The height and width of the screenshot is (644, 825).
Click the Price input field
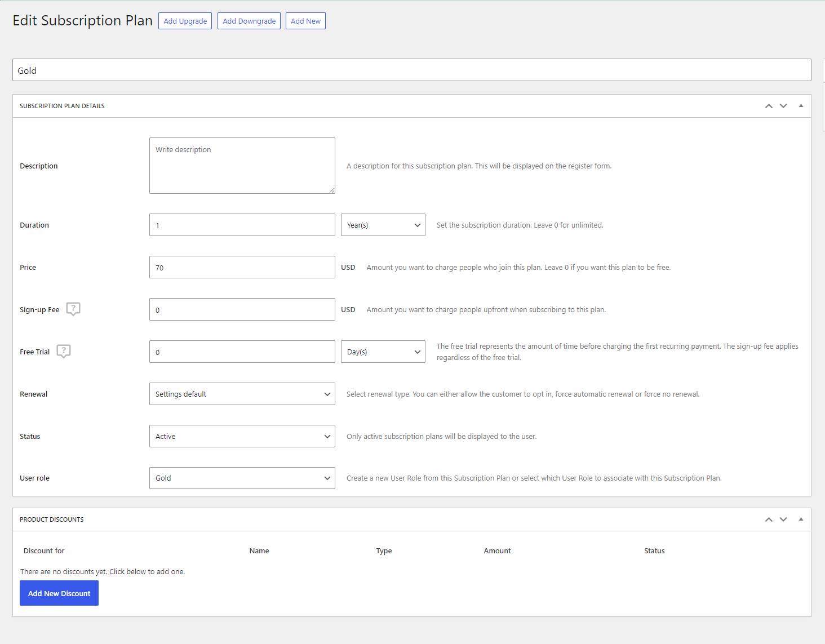(242, 267)
